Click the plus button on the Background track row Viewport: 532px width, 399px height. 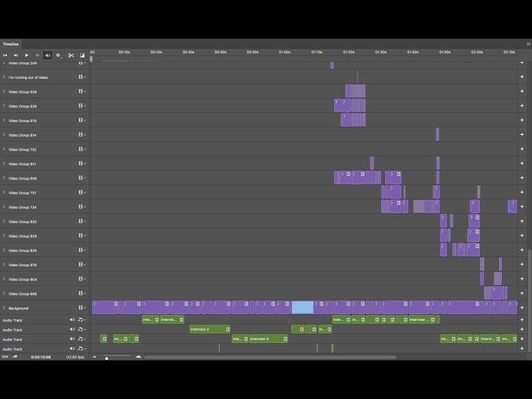(x=523, y=308)
